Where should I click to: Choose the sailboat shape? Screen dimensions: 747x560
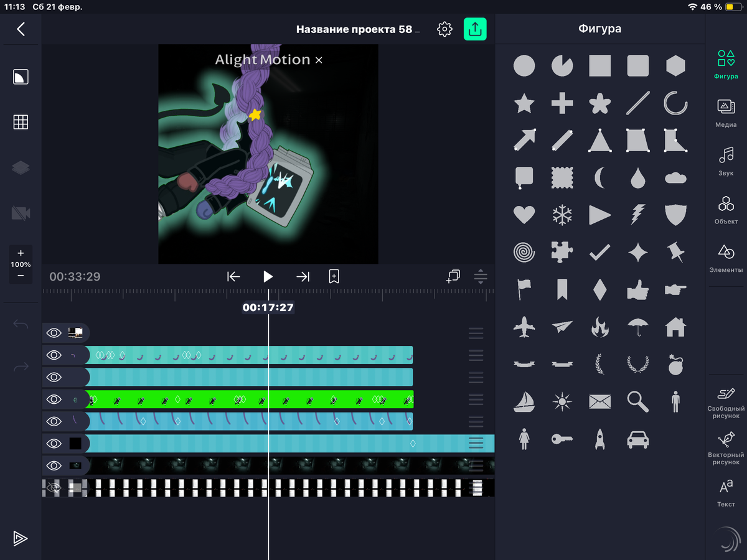[x=524, y=401]
